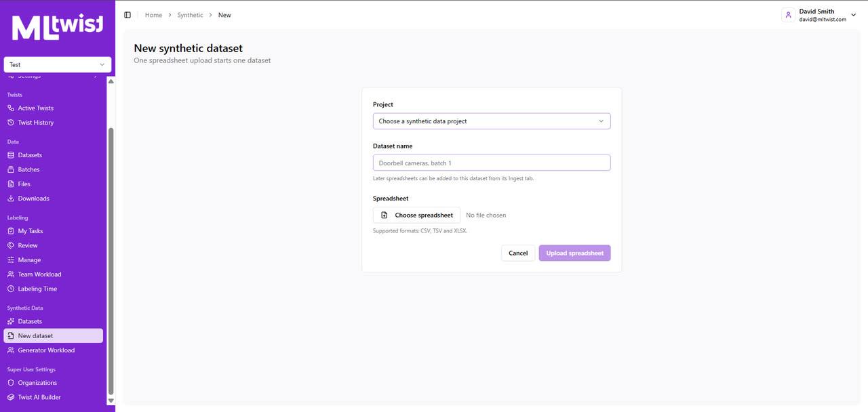Click the Cancel button
The width and height of the screenshot is (868, 412).
pyautogui.click(x=518, y=253)
